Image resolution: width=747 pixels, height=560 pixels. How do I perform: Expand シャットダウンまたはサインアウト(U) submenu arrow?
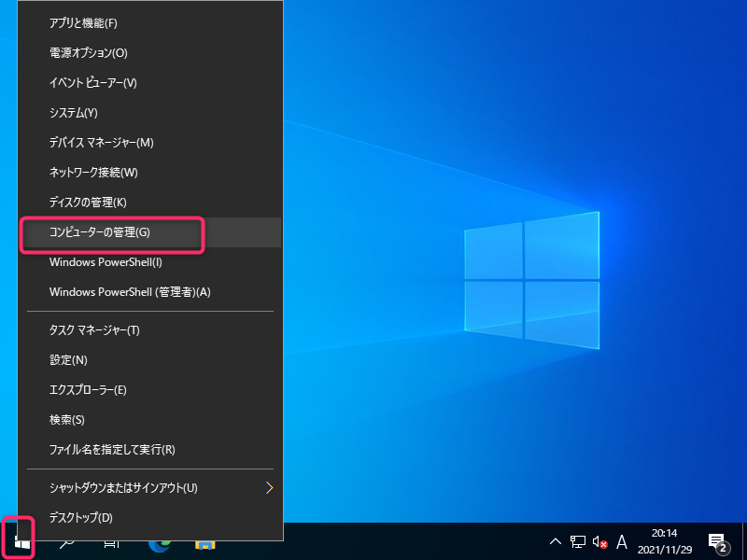click(x=269, y=487)
